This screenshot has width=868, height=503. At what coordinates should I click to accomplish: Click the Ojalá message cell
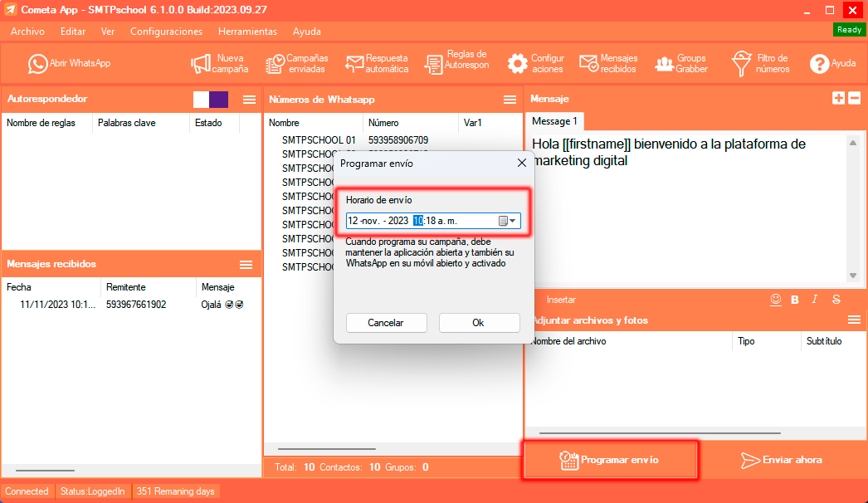tap(222, 305)
